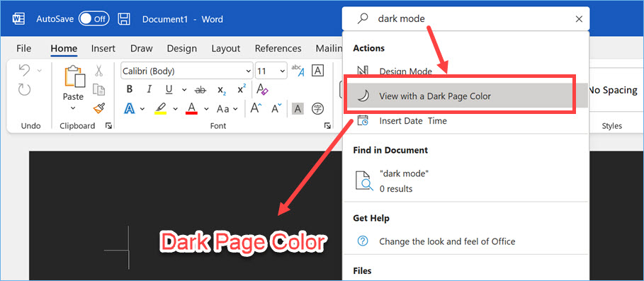Toggle the AutoSave switch
Viewport: 644px width, 281px height.
[94, 19]
